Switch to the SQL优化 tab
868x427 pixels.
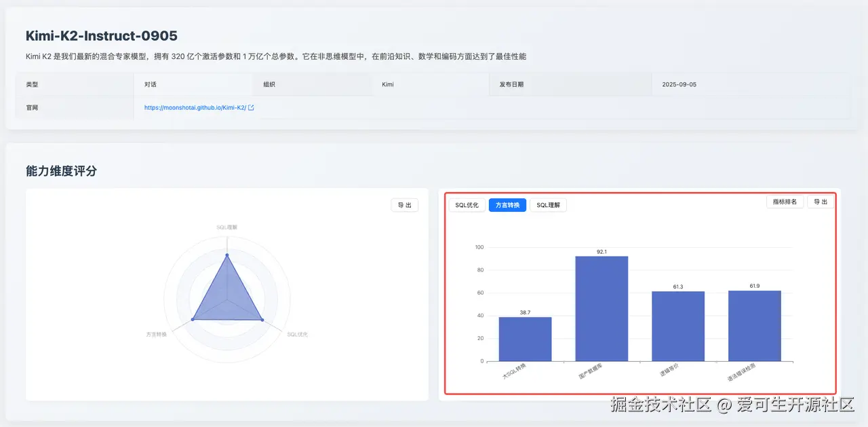coord(467,205)
